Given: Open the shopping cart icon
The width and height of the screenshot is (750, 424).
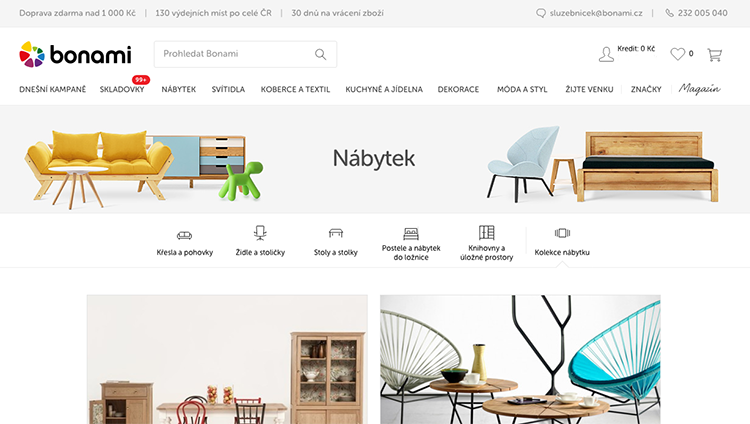Looking at the screenshot, I should click(715, 55).
